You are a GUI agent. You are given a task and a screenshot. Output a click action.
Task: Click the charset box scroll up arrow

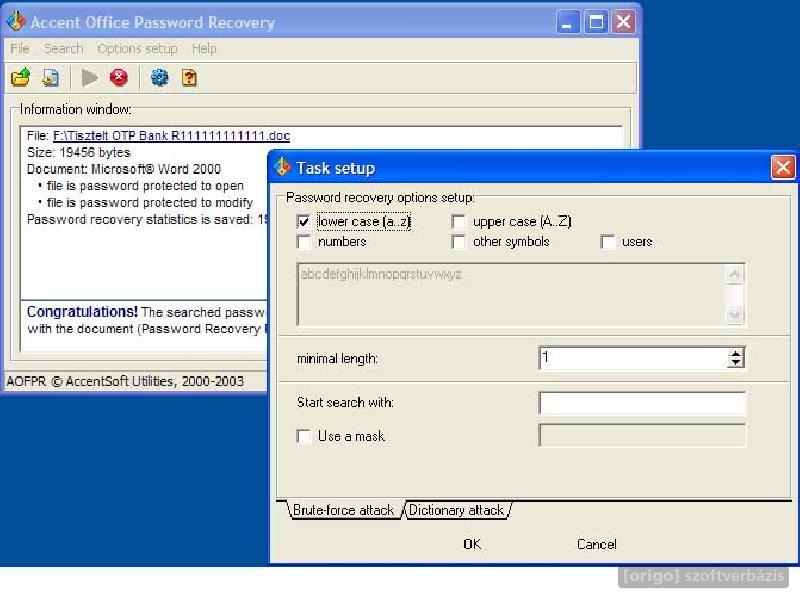[x=734, y=276]
